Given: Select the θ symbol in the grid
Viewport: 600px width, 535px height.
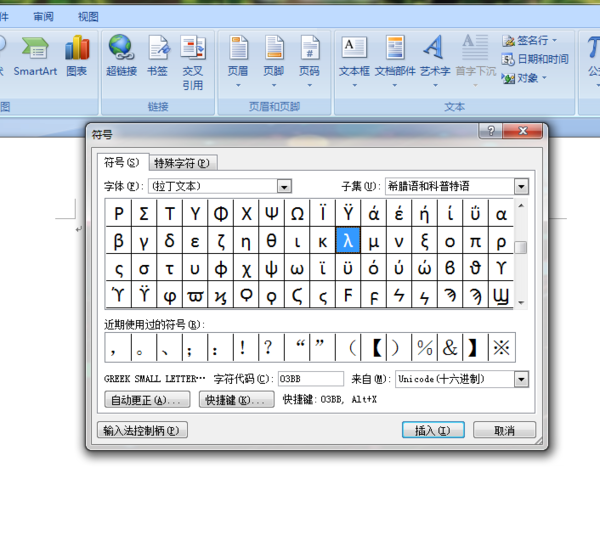Looking at the screenshot, I should 271,241.
